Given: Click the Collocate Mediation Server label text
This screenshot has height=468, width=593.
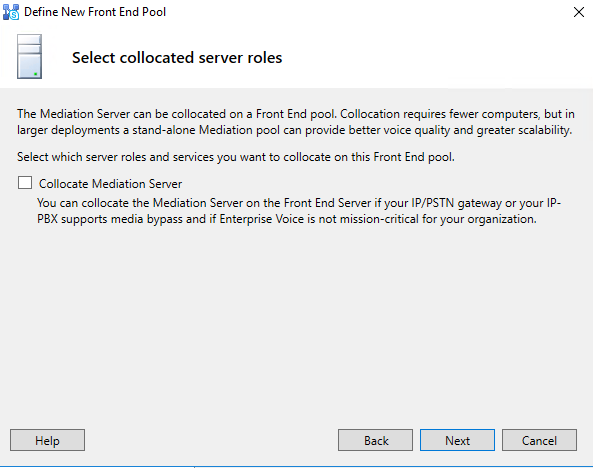Looking at the screenshot, I should (x=110, y=184).
